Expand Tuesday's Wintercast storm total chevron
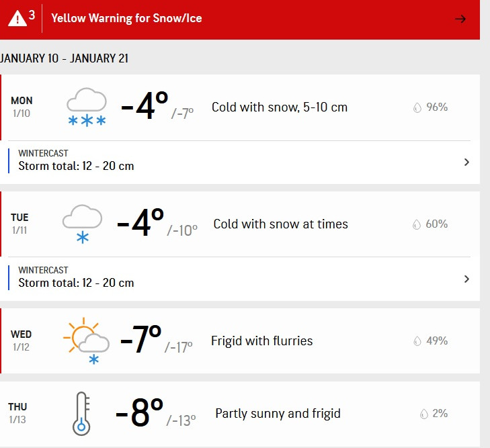490x448 pixels. click(x=466, y=279)
